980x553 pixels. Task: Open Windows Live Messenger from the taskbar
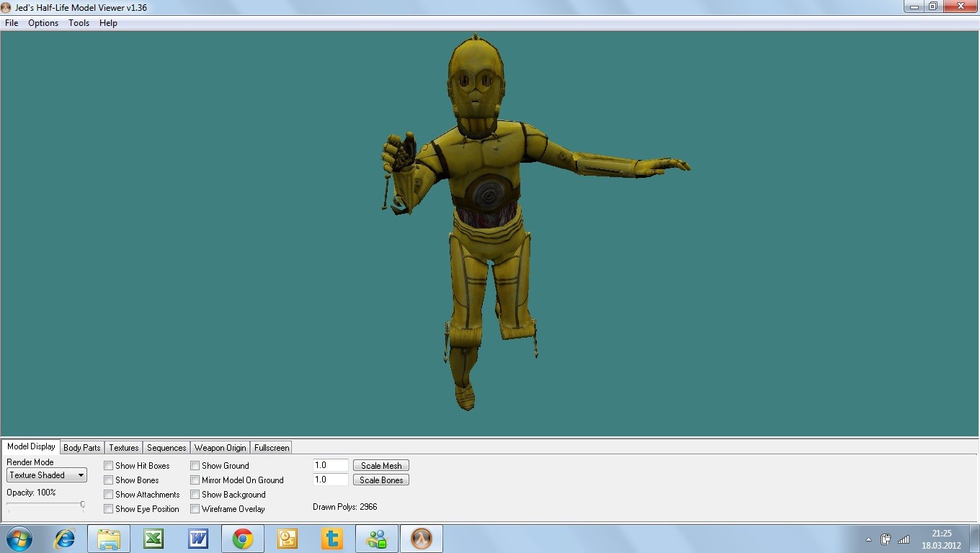(x=377, y=539)
